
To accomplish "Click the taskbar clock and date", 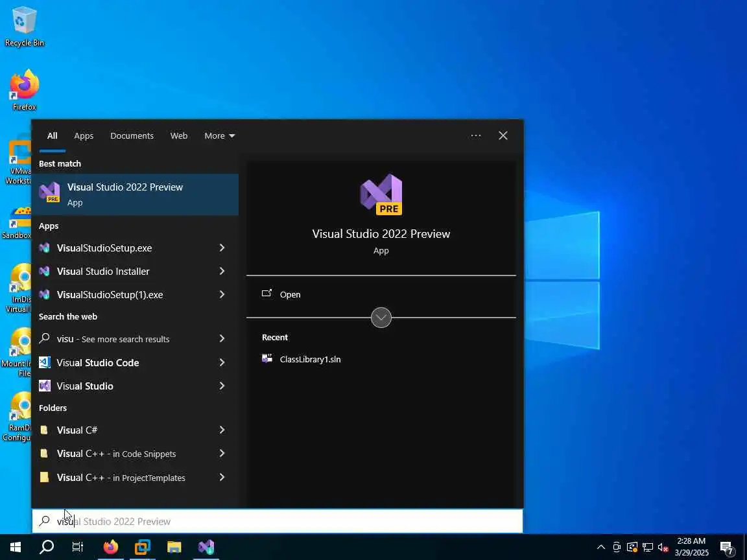I will point(692,546).
